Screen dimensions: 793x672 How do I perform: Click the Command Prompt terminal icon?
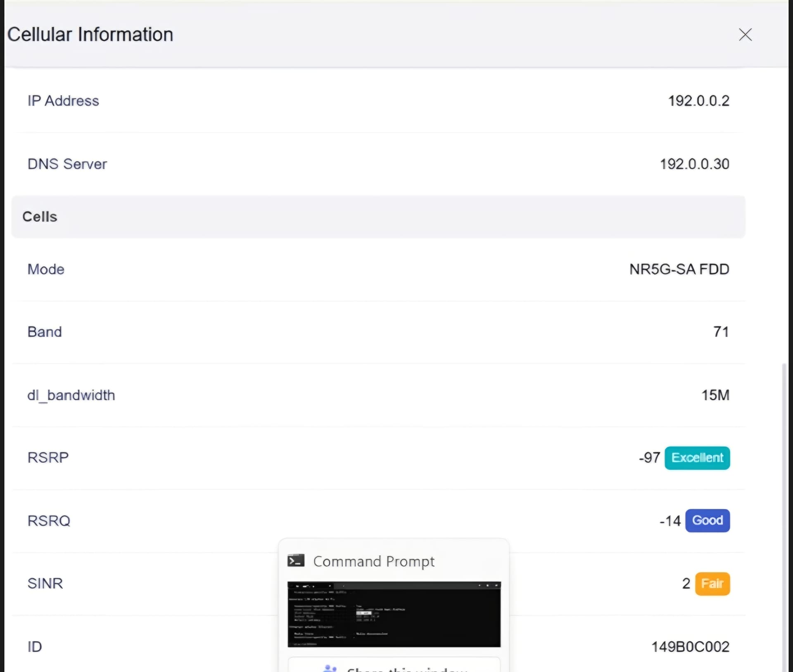click(x=296, y=561)
